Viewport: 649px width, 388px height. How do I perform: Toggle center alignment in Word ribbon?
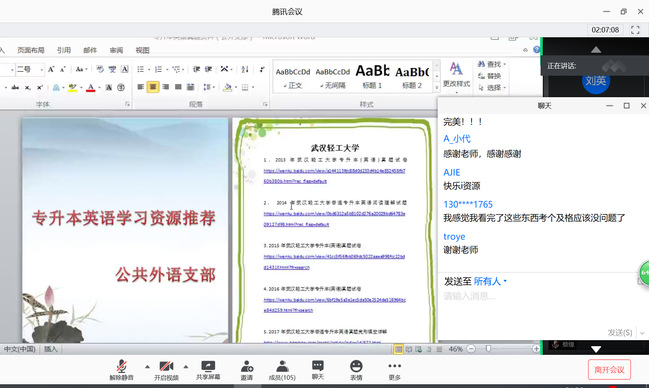(x=153, y=87)
